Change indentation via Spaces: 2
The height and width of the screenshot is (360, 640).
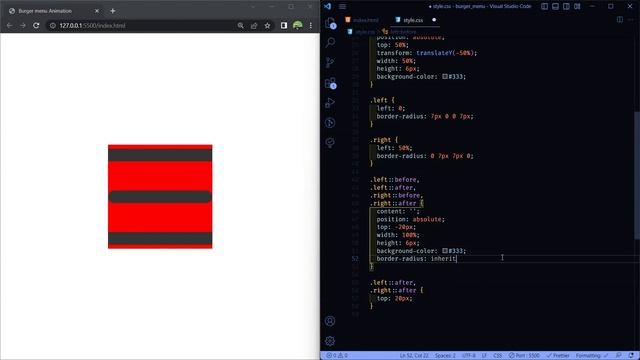445,356
